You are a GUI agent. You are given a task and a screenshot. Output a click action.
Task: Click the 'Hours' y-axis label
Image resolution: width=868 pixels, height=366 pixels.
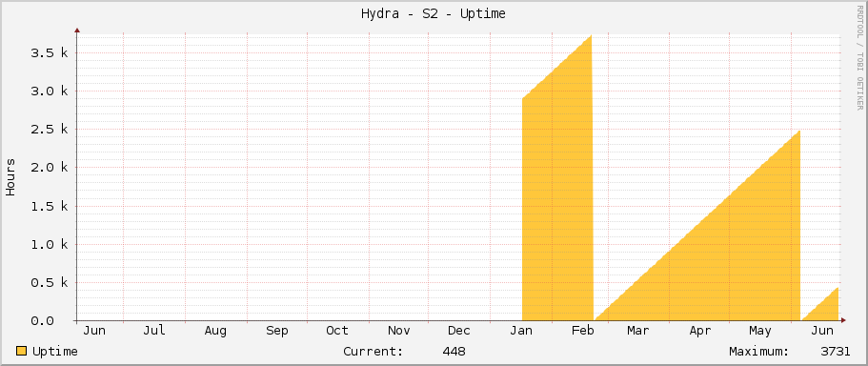point(10,177)
